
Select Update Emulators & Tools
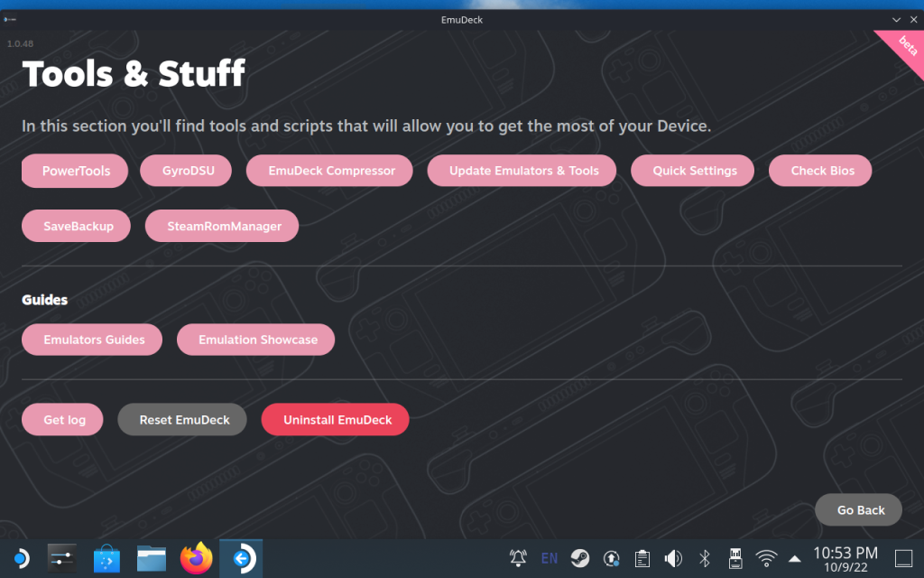522,171
